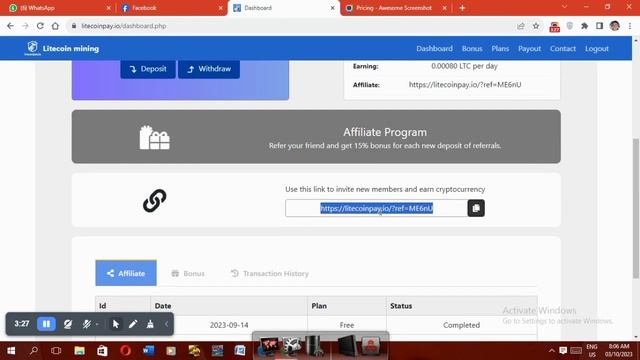Open File Explorer from the taskbar
The image size is (640, 360).
[x=80, y=351]
